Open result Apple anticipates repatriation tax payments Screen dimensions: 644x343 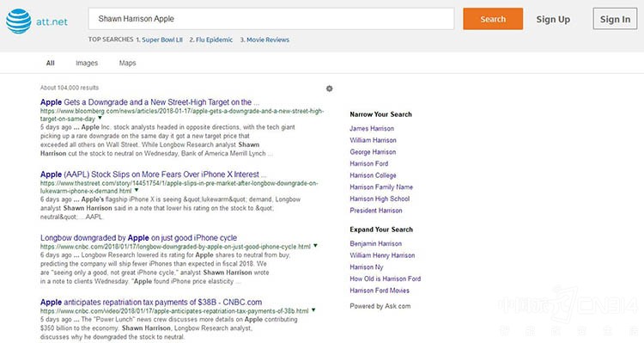151,302
